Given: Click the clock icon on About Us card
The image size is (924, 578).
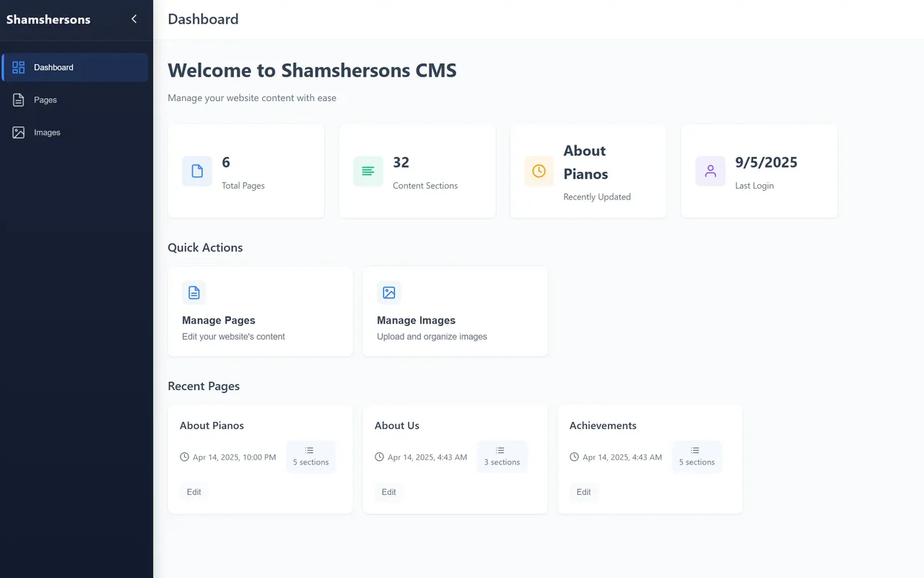Looking at the screenshot, I should pyautogui.click(x=379, y=457).
